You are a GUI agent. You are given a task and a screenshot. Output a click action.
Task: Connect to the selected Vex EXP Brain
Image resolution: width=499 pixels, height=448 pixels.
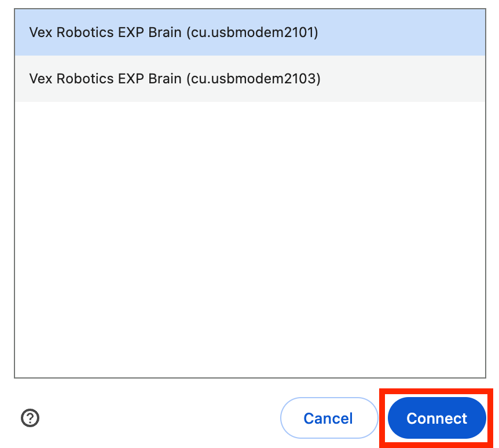436,418
